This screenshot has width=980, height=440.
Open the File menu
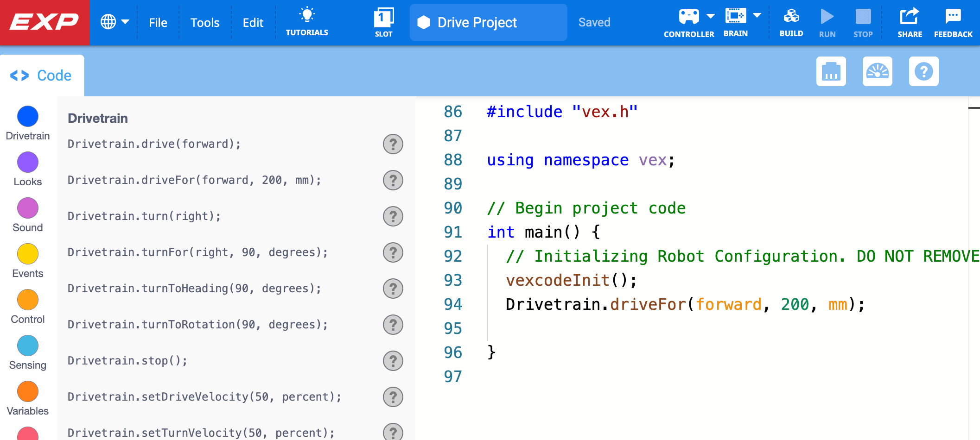pos(158,22)
